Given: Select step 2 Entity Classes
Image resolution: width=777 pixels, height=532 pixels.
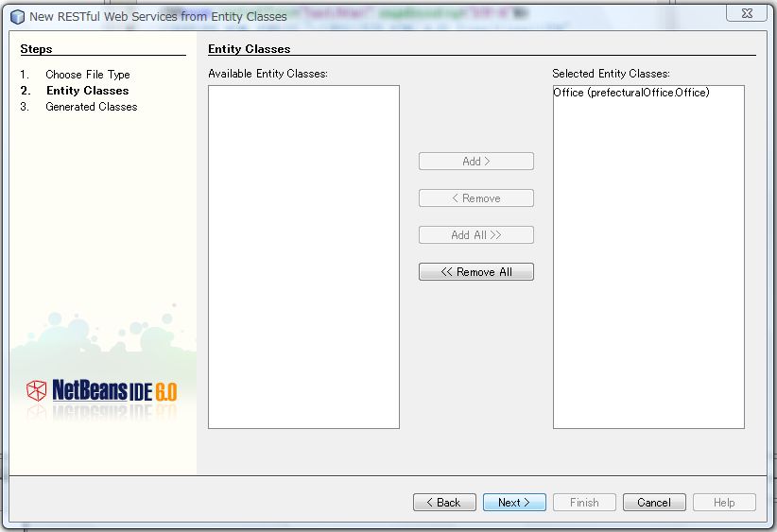Looking at the screenshot, I should pos(87,91).
